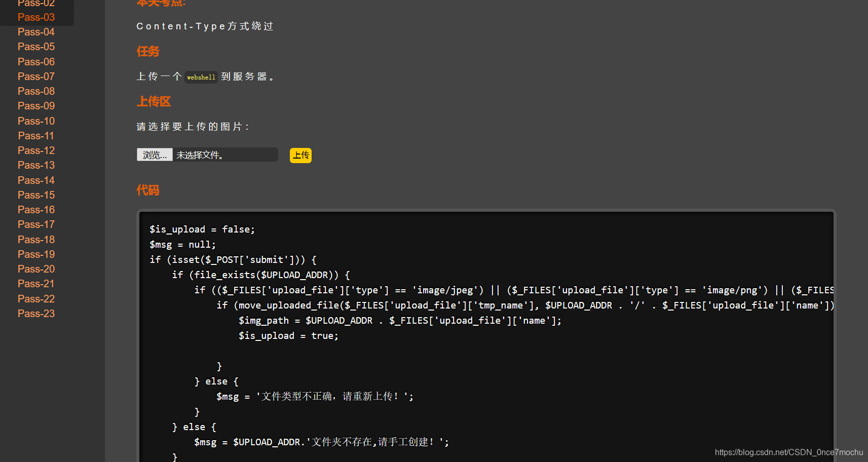Click the Content-Type方式绕过 text
The height and width of the screenshot is (462, 868).
point(205,26)
